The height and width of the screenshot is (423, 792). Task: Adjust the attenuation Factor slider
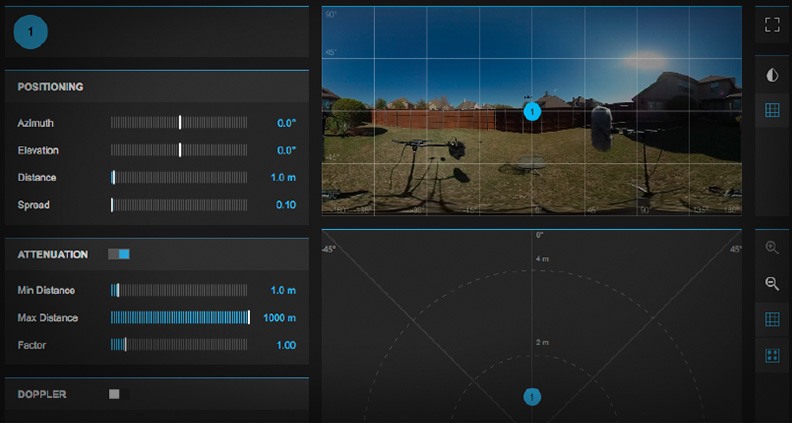pyautogui.click(x=179, y=345)
